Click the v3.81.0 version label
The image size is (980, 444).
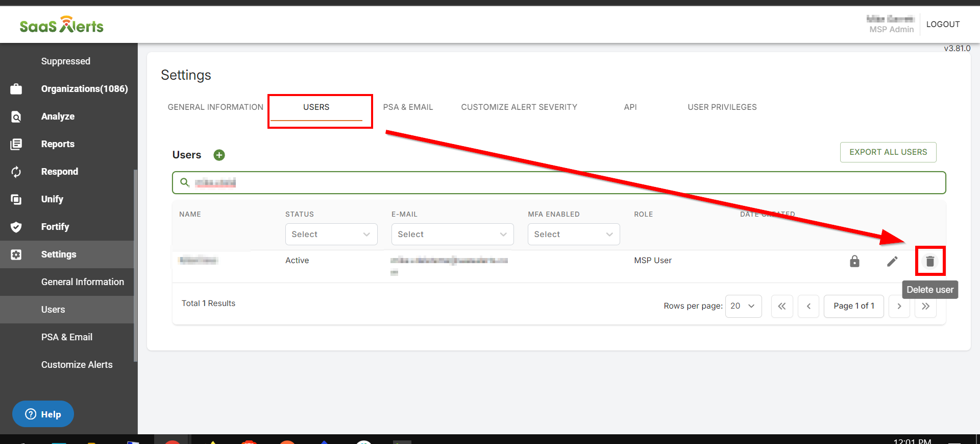[957, 49]
